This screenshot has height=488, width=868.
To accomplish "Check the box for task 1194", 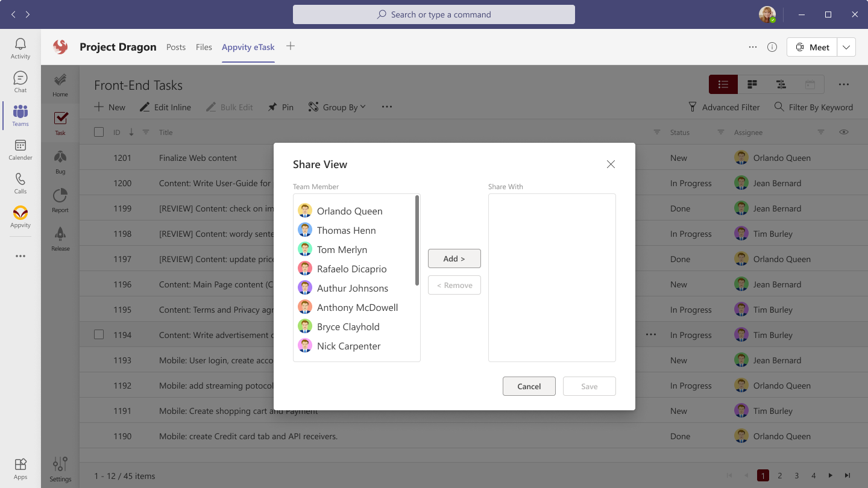I will click(x=99, y=334).
